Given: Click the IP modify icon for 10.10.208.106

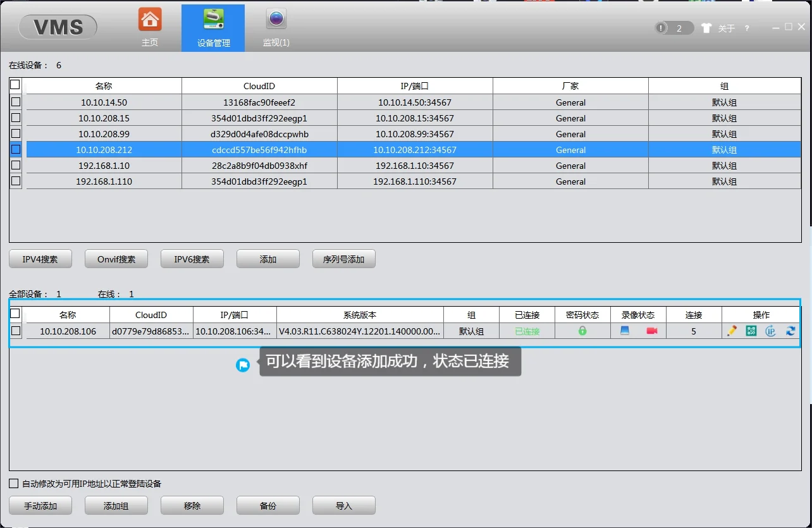Looking at the screenshot, I should pos(770,330).
